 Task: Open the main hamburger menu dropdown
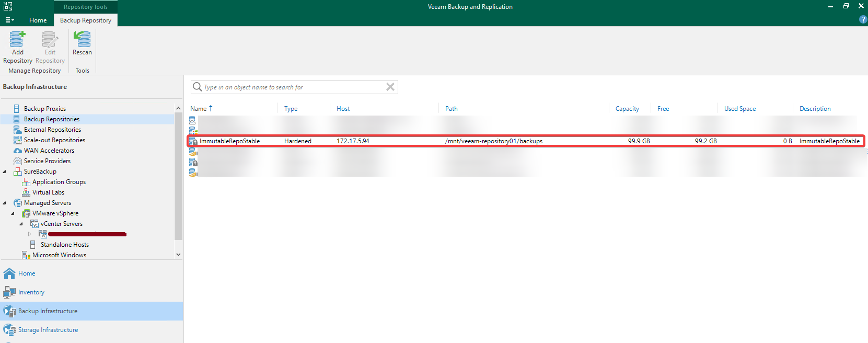[x=9, y=20]
